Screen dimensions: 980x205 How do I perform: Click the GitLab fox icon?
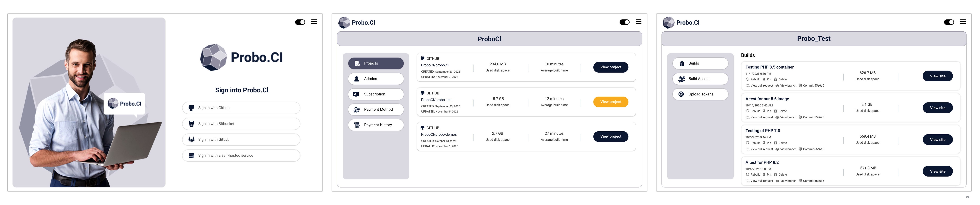click(x=191, y=139)
